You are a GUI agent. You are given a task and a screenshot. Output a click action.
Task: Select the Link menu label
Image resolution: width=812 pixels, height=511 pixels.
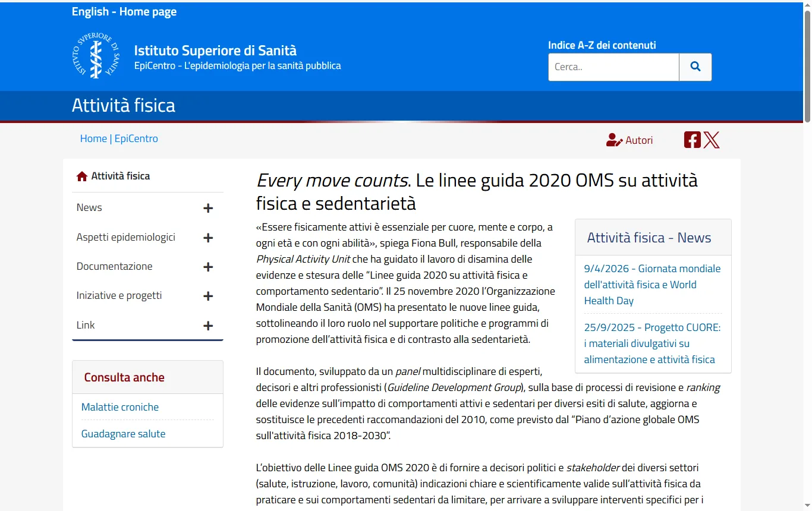pyautogui.click(x=86, y=325)
